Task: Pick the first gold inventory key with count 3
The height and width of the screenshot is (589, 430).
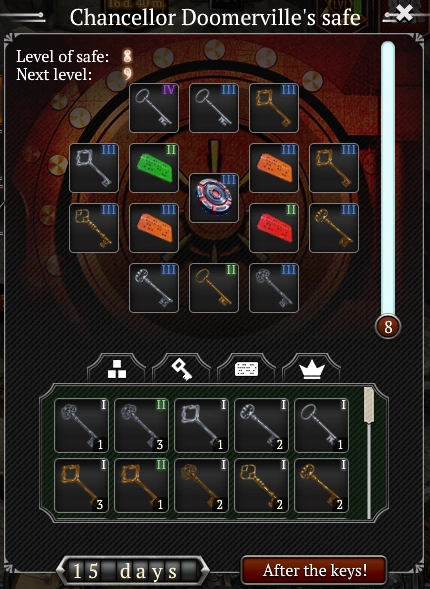Action: pos(81,485)
